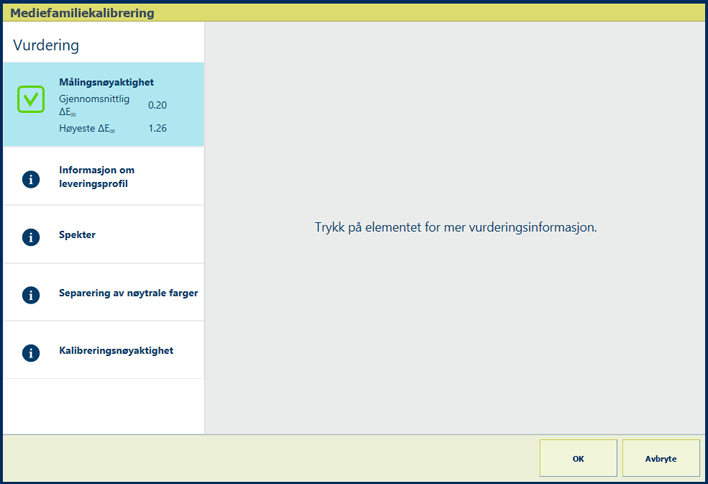The image size is (708, 484).
Task: Click the Høyeste ΔE value 1.26
Action: (158, 128)
